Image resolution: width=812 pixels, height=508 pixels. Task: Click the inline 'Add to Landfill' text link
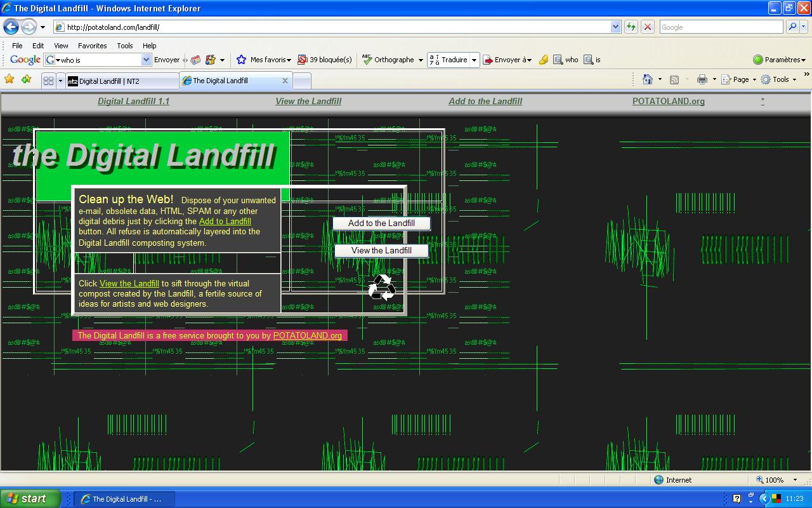225,221
